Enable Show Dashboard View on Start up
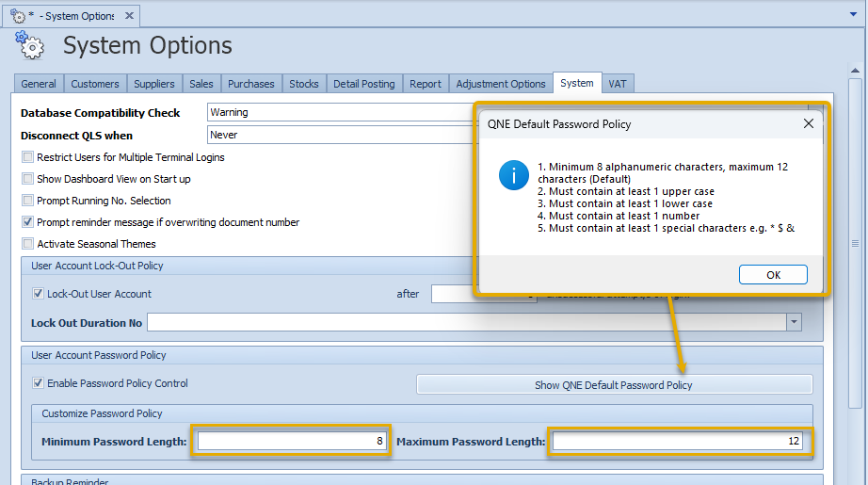 coord(27,179)
